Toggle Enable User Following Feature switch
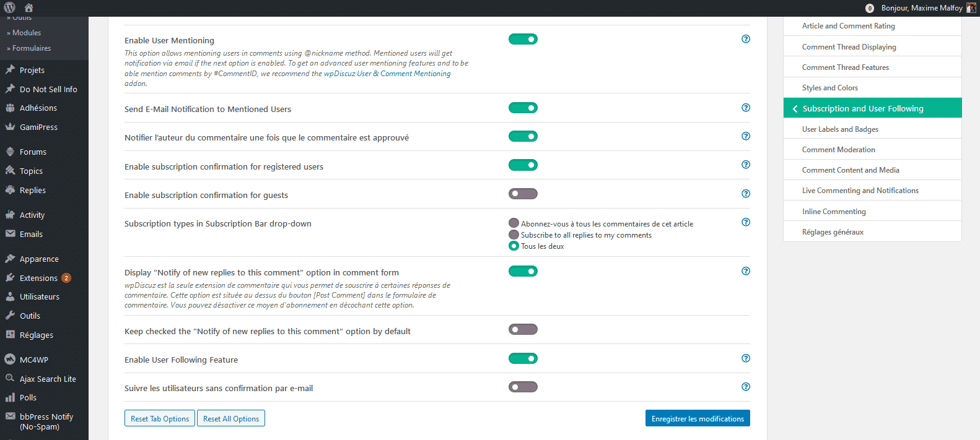 click(x=523, y=358)
